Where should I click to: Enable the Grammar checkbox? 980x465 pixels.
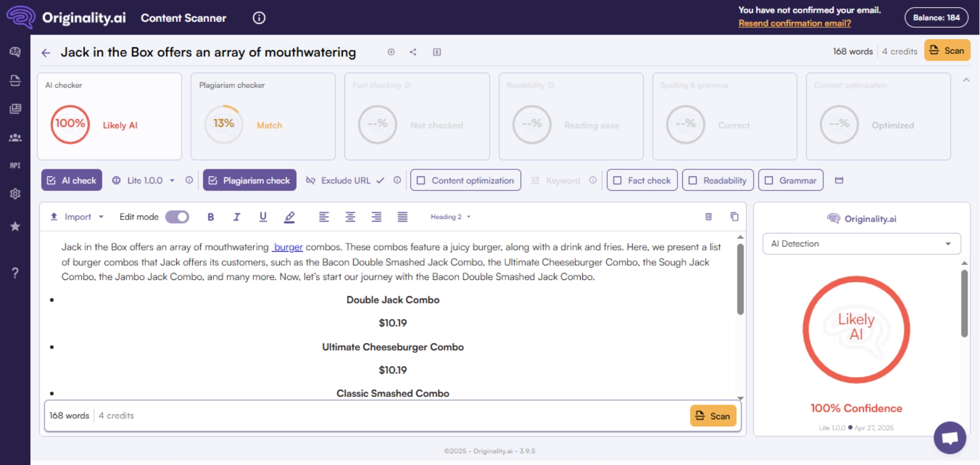(x=768, y=180)
